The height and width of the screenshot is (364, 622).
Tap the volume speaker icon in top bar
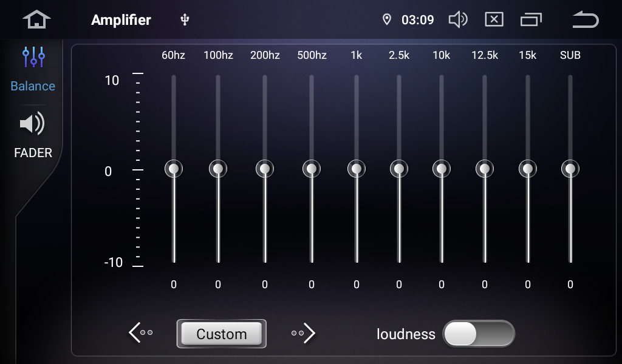click(457, 20)
